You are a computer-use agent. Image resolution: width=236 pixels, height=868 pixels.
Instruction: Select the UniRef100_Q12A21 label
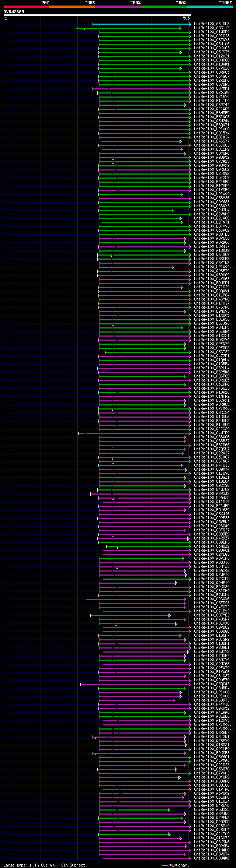[212, 56]
